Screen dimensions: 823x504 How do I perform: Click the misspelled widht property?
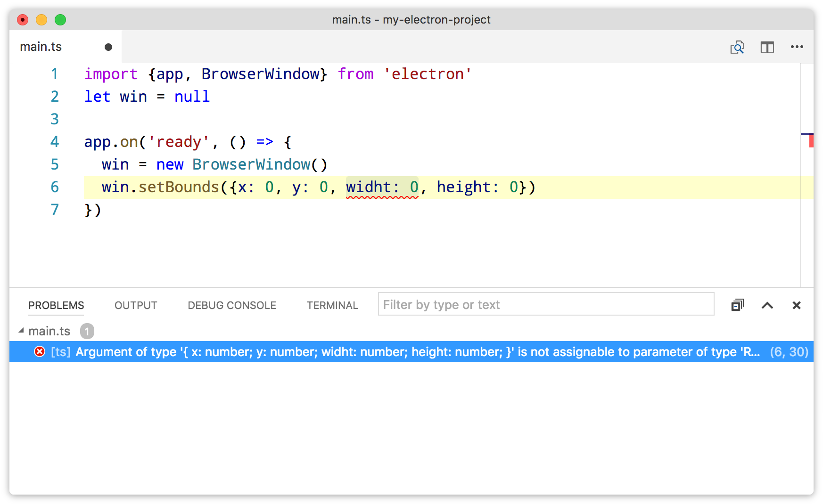pyautogui.click(x=369, y=187)
